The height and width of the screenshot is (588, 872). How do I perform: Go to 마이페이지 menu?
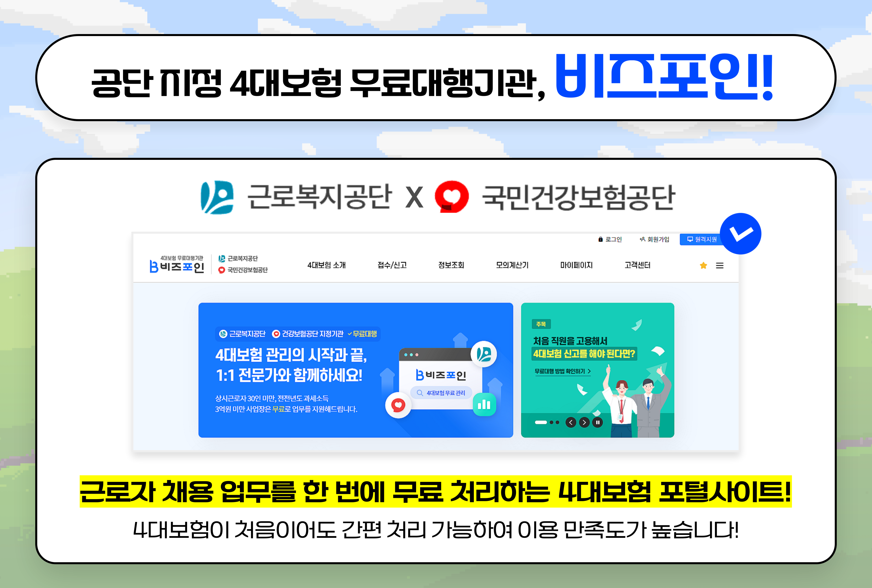coord(576,265)
